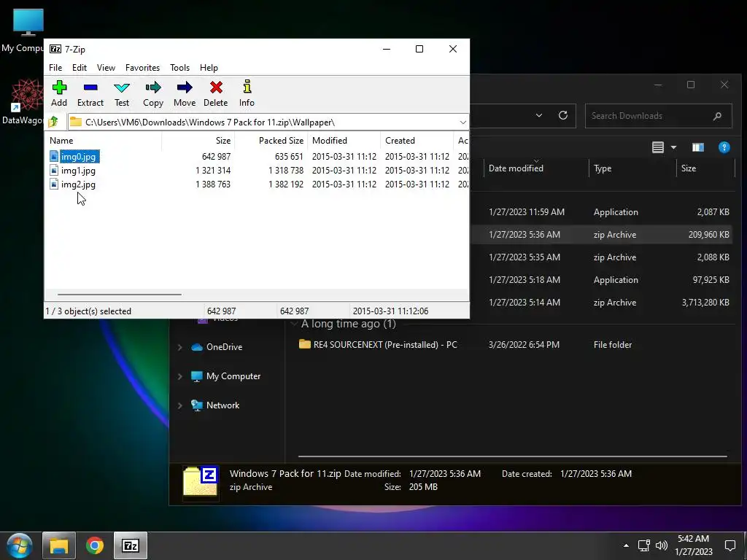Click the search magnifier icon in Explorer

pyautogui.click(x=718, y=116)
